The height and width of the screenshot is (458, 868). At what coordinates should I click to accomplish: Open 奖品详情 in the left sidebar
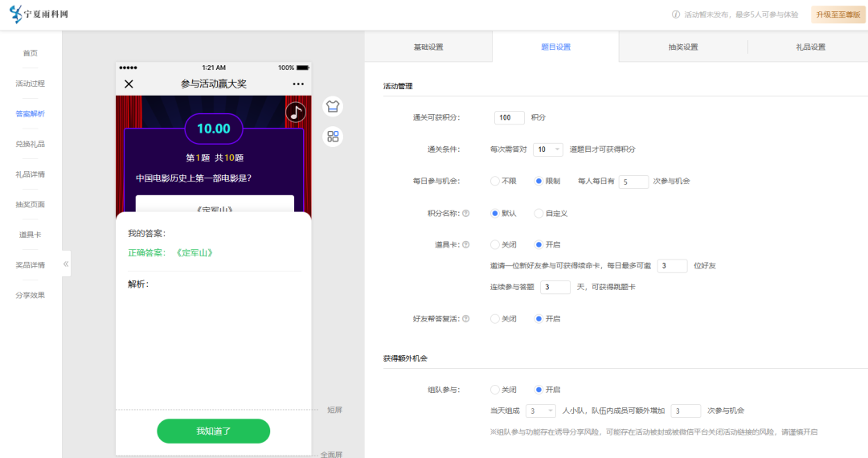(x=31, y=265)
